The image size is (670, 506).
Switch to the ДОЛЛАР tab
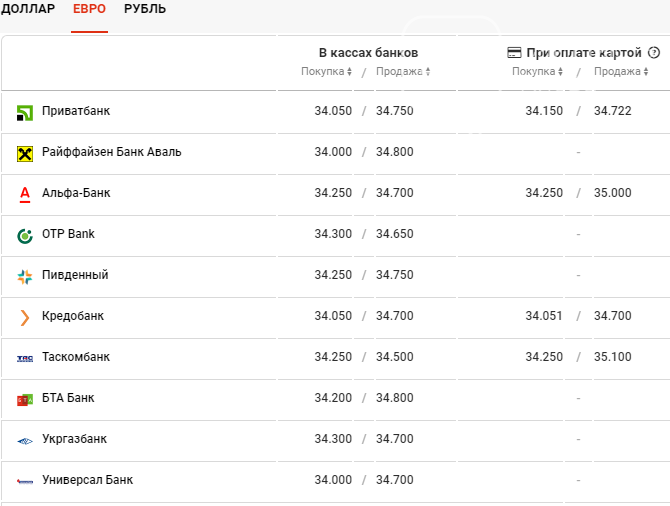coord(28,9)
